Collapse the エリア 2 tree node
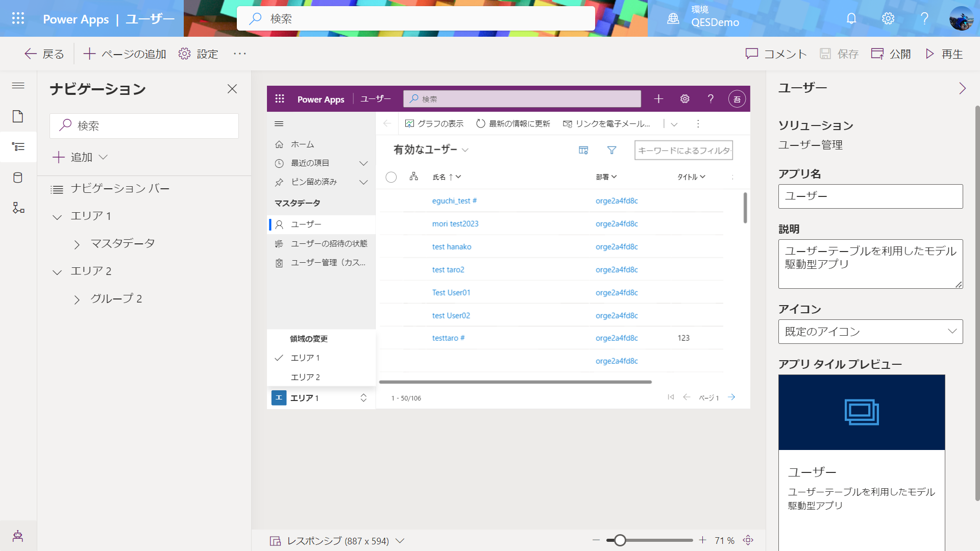 [x=57, y=272]
